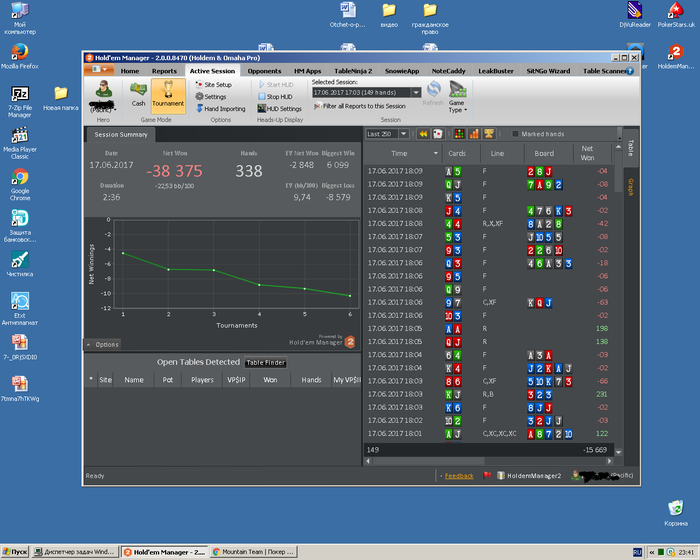Expand the graph Options panel
Image resolution: width=700 pixels, height=560 pixels.
(x=103, y=345)
